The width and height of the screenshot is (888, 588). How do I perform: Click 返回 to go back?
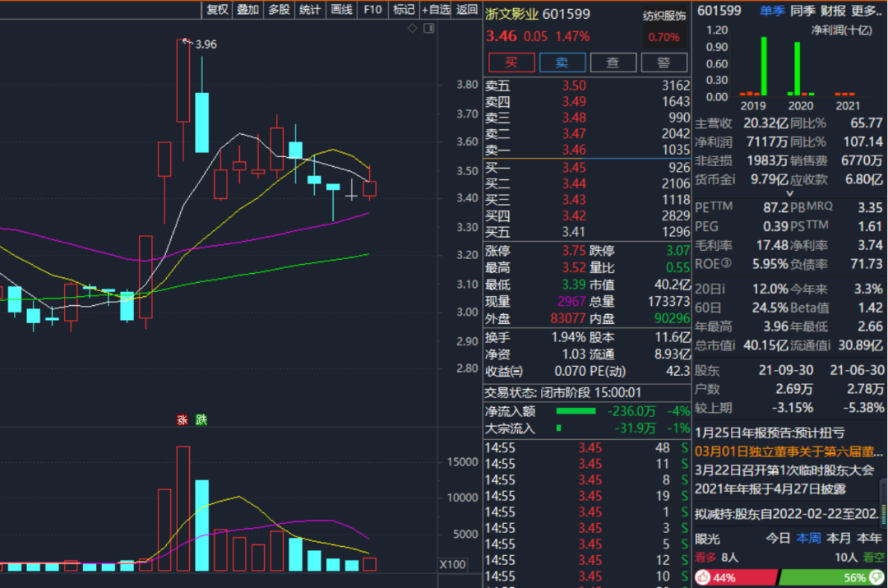(467, 9)
